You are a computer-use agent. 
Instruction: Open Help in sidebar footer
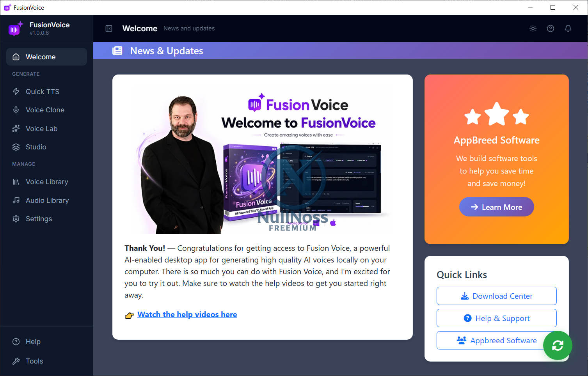pos(46,342)
